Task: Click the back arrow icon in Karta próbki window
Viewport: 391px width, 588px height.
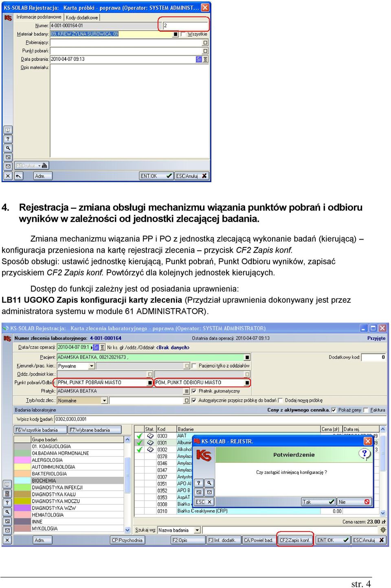Action: pos(18,176)
